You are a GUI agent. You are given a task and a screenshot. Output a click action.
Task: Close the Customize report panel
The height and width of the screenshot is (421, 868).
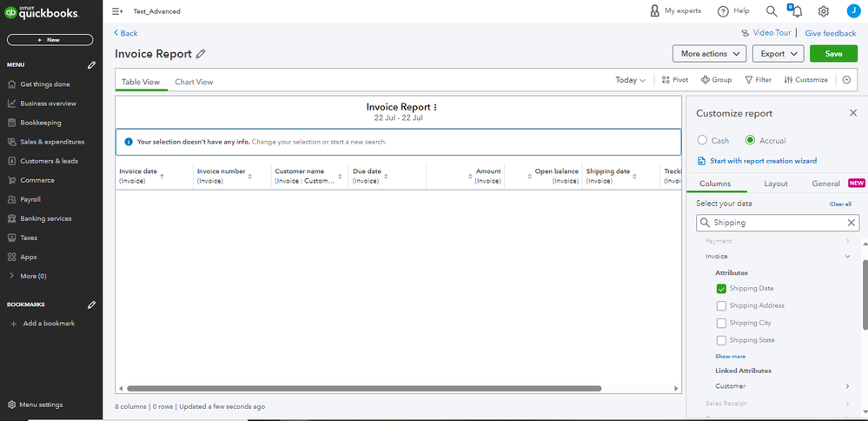[x=853, y=113]
